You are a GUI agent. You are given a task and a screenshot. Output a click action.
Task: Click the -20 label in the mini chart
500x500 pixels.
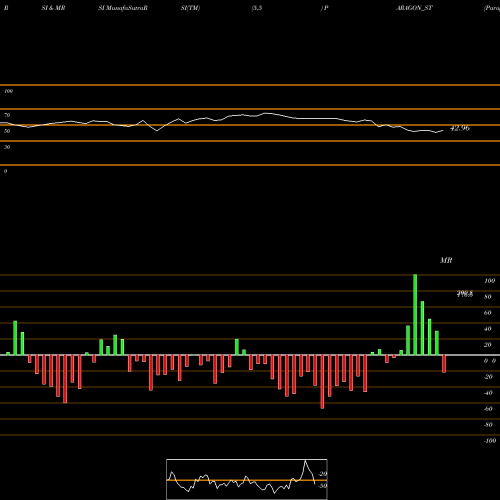[x=323, y=474]
